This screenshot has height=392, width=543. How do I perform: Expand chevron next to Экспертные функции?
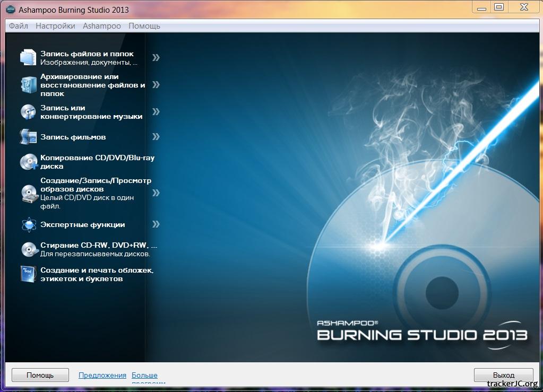pos(156,224)
